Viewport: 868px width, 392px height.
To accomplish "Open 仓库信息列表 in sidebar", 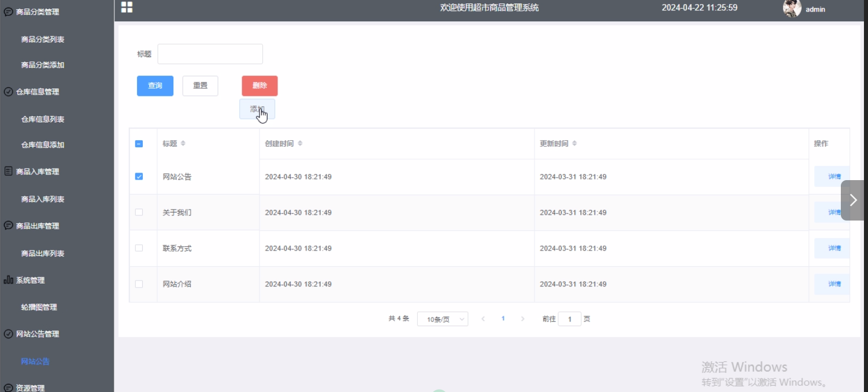I will coord(43,120).
